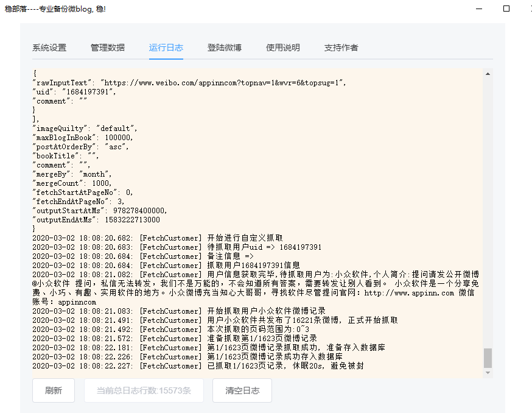View the 支持作者 tab
532x413 pixels.
(341, 48)
